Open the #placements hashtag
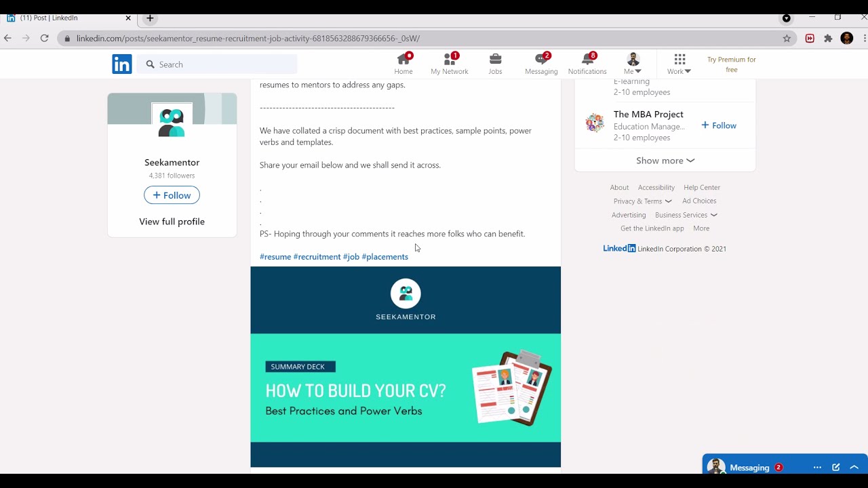 tap(385, 257)
